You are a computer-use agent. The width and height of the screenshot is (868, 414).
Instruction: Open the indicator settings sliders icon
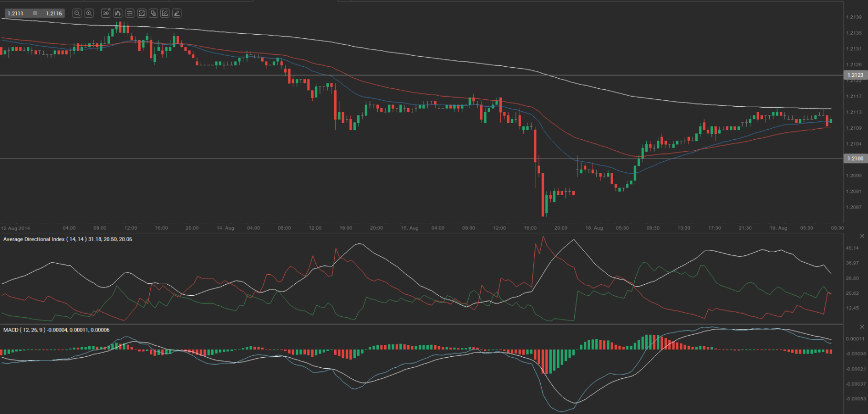[x=130, y=13]
